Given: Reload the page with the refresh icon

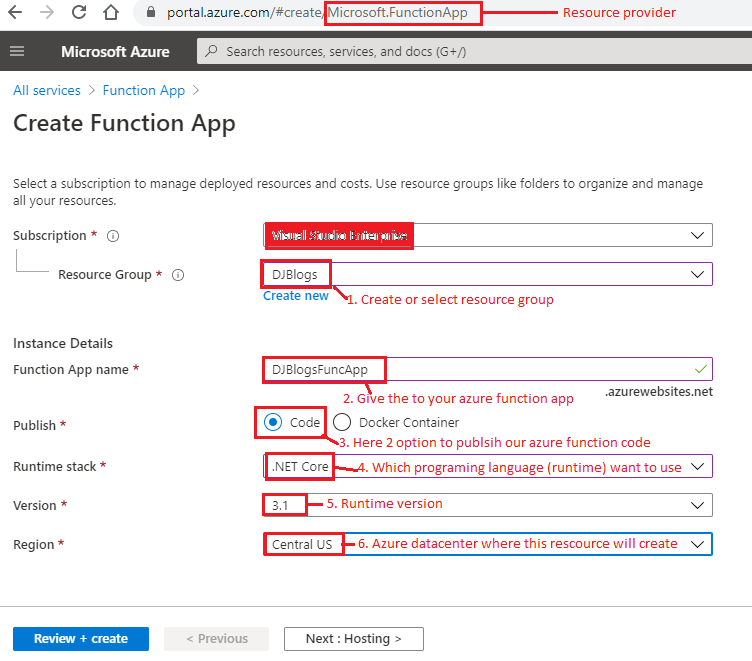Looking at the screenshot, I should tap(79, 12).
